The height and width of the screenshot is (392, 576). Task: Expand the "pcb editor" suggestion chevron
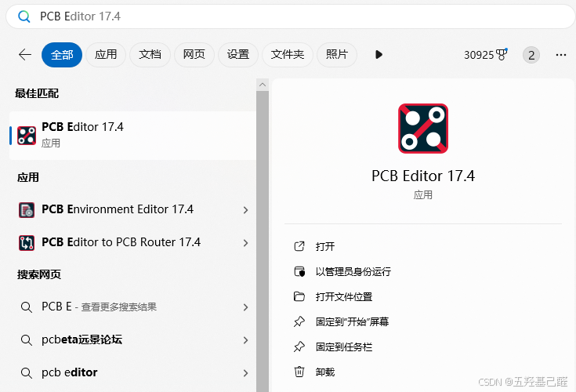click(246, 373)
